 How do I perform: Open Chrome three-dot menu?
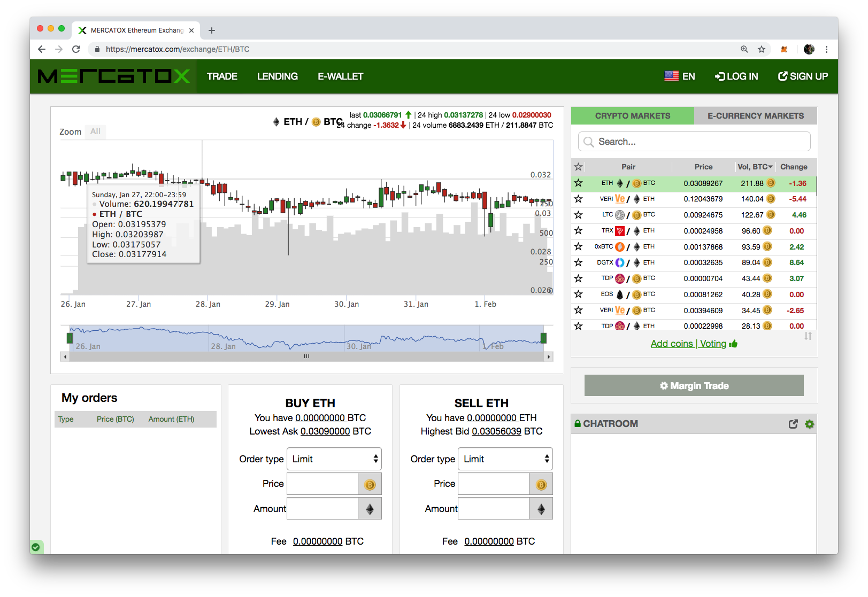826,49
